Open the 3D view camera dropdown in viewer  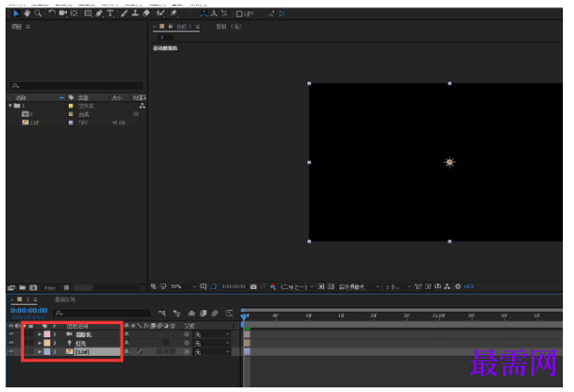[x=359, y=287]
